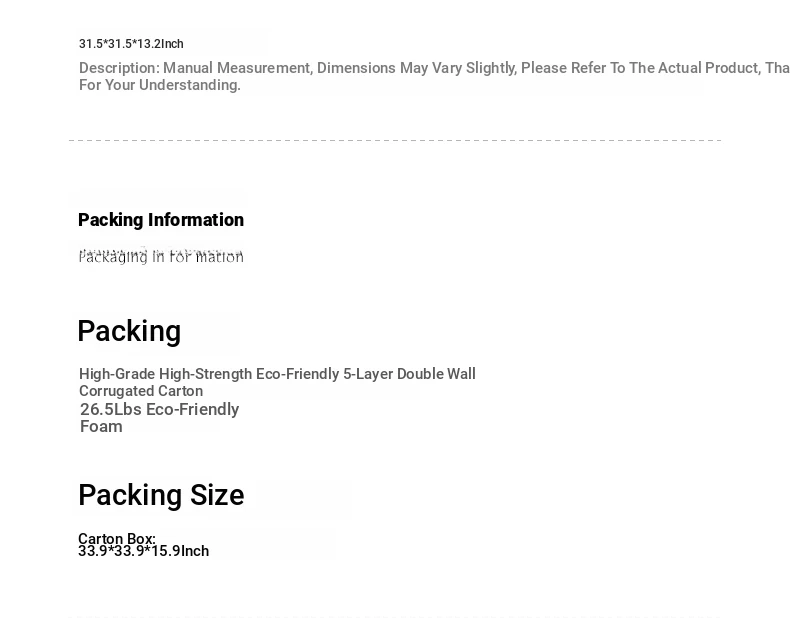Click the 31.5*31.5*13.2Inch dimension text
790x618 pixels.
[x=131, y=44]
